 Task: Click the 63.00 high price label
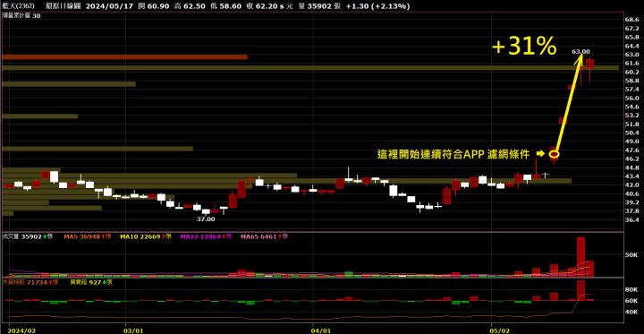pos(580,51)
